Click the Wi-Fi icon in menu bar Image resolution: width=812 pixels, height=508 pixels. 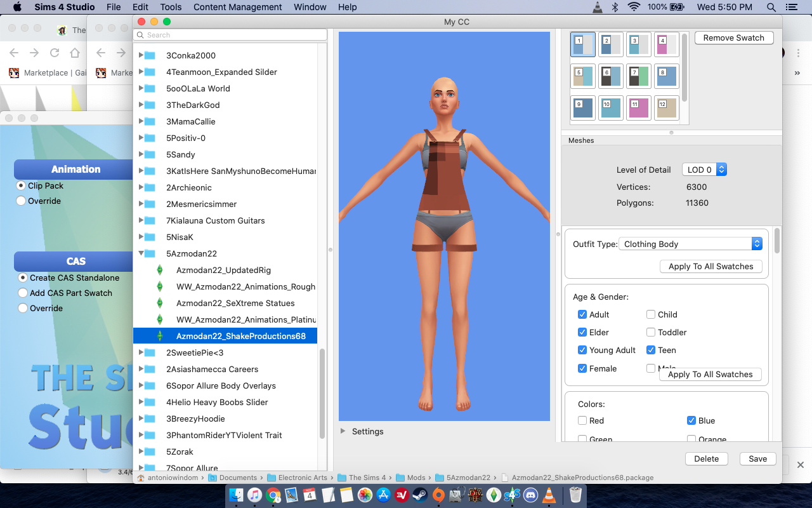click(634, 7)
